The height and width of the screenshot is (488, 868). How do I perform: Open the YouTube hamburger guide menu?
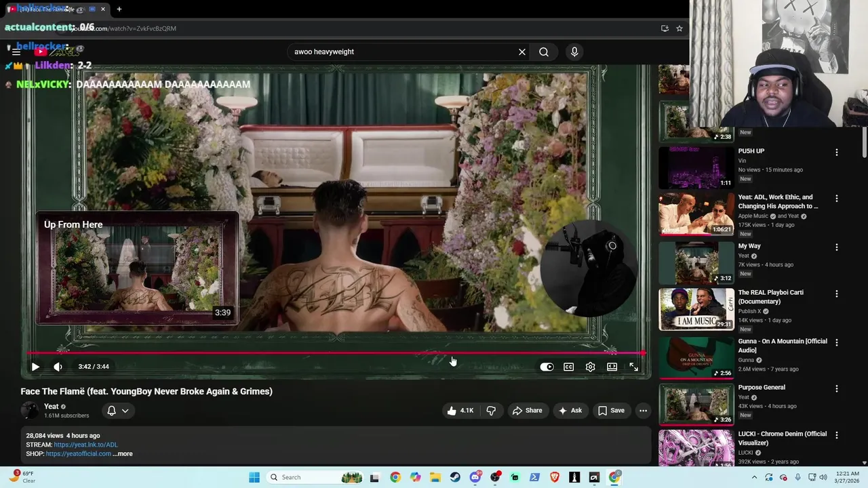point(16,52)
